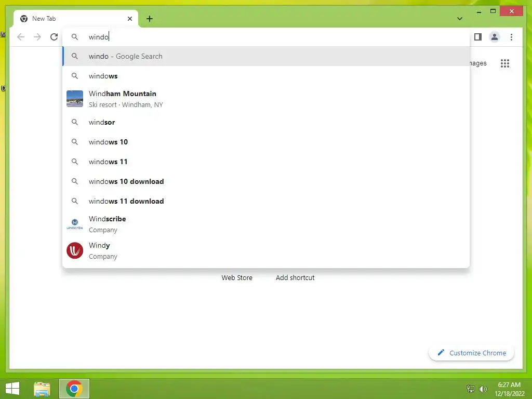Screen dimensions: 532x399
Task: Open the Chrome three-dot menu
Action: [511, 37]
